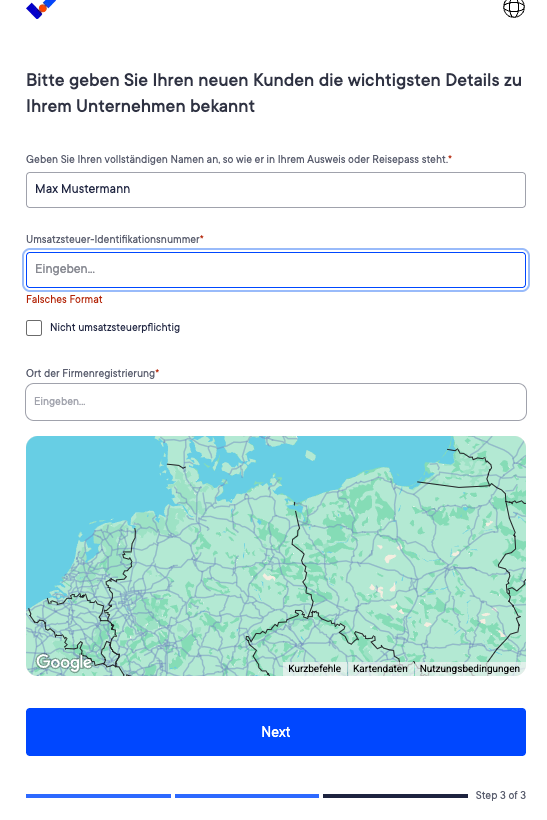Click the Google logo on the map

[64, 662]
